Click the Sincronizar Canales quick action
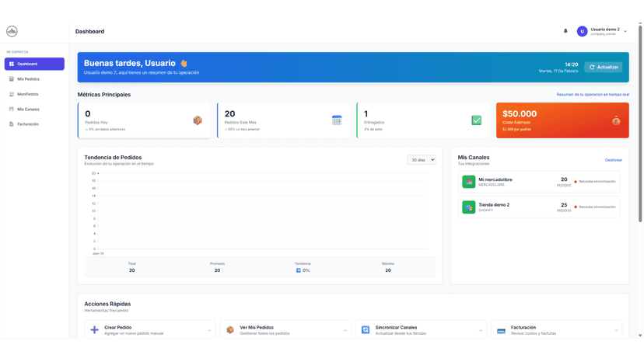The height and width of the screenshot is (362, 644). (421, 330)
